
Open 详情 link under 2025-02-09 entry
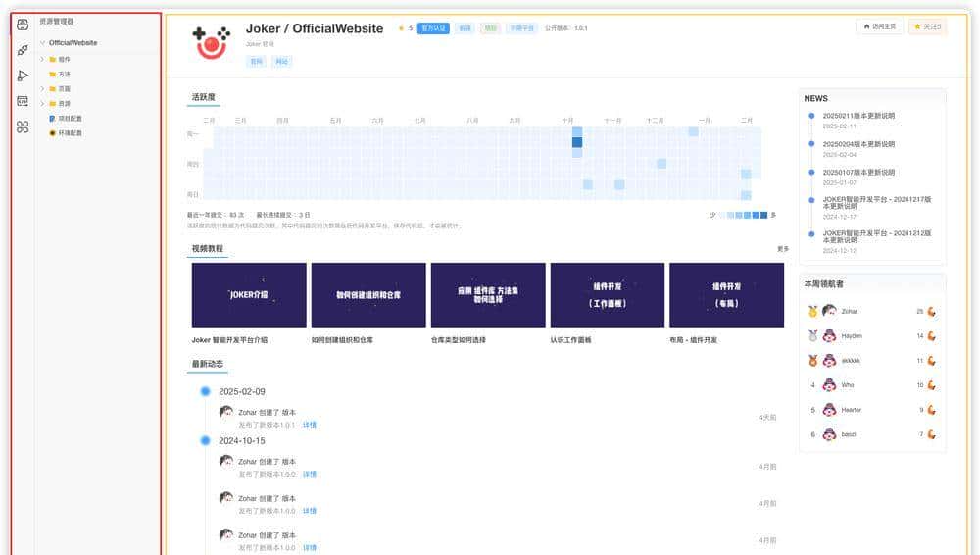(x=310, y=425)
